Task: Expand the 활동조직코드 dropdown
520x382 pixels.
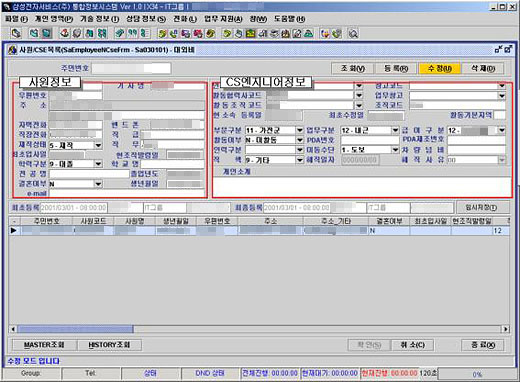Action: pos(359,106)
